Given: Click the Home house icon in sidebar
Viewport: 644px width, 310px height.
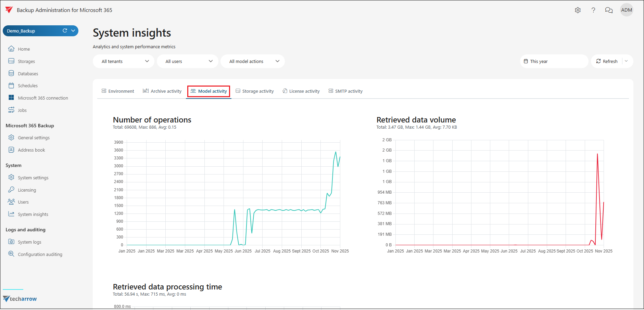Looking at the screenshot, I should [11, 49].
